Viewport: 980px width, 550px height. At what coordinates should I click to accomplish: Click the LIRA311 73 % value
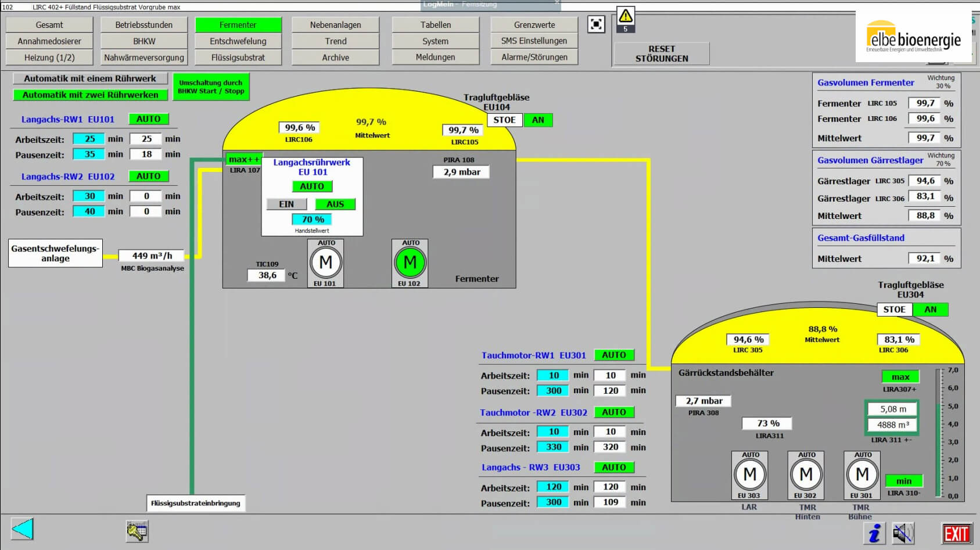[x=767, y=423]
